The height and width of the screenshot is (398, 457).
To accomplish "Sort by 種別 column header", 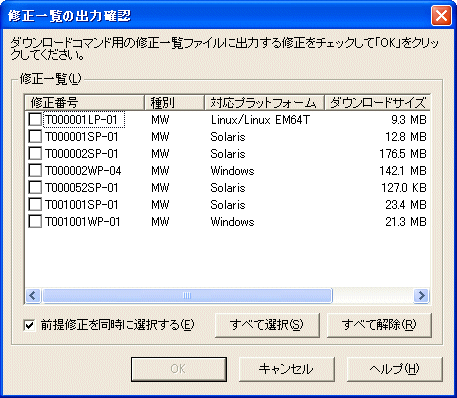I will (174, 103).
